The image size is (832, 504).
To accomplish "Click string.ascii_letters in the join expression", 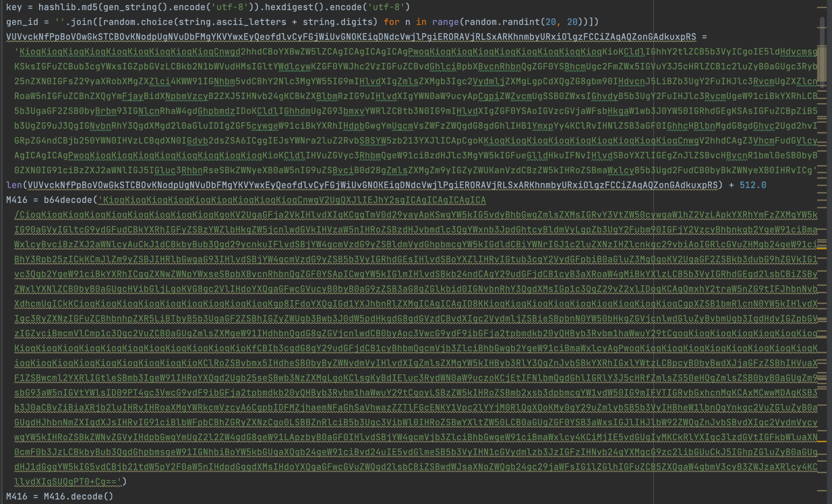I will tap(232, 22).
